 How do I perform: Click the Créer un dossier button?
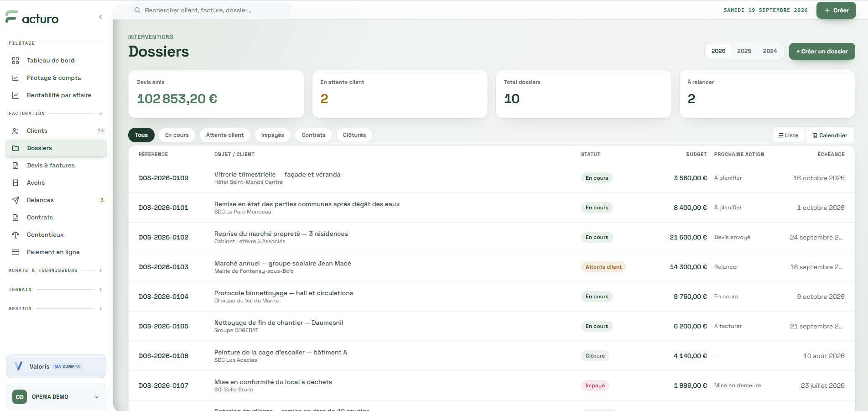pos(822,52)
